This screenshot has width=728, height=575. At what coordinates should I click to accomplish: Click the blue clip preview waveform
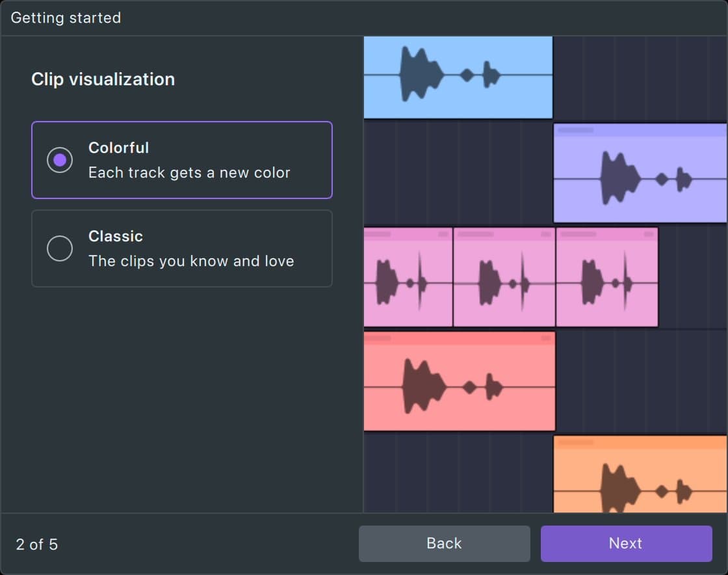point(458,77)
